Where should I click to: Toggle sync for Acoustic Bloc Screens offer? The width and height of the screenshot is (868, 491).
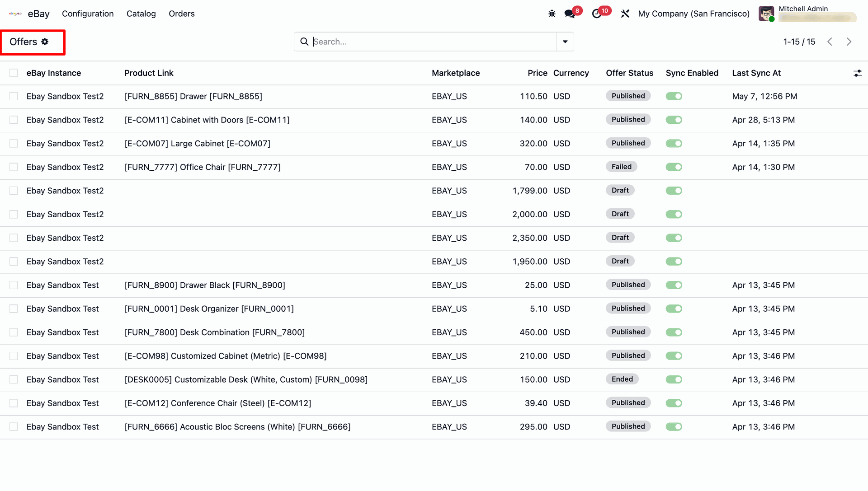pyautogui.click(x=674, y=426)
